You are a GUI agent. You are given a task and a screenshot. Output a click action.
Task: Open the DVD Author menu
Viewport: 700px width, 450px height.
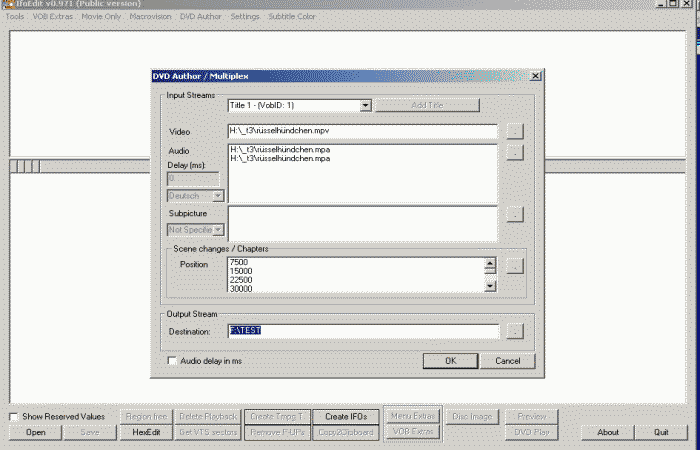point(200,17)
